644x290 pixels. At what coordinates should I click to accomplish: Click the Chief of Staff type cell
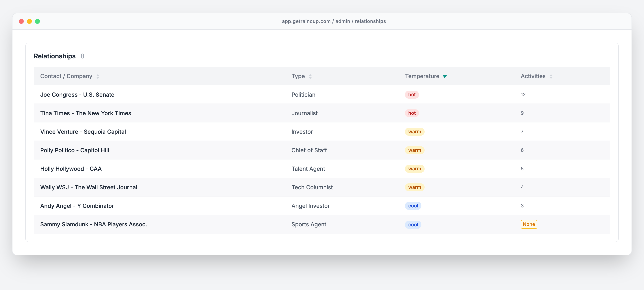309,150
